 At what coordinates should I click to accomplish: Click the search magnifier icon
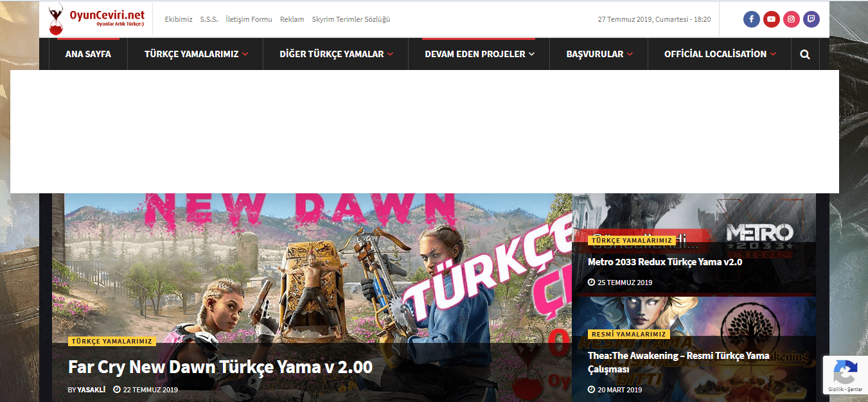pyautogui.click(x=805, y=55)
